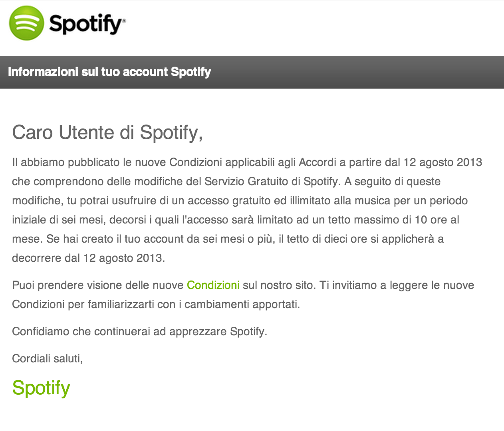
Task: Click the line 'decorrere dal 12 agosto 2013.'
Action: point(89,258)
